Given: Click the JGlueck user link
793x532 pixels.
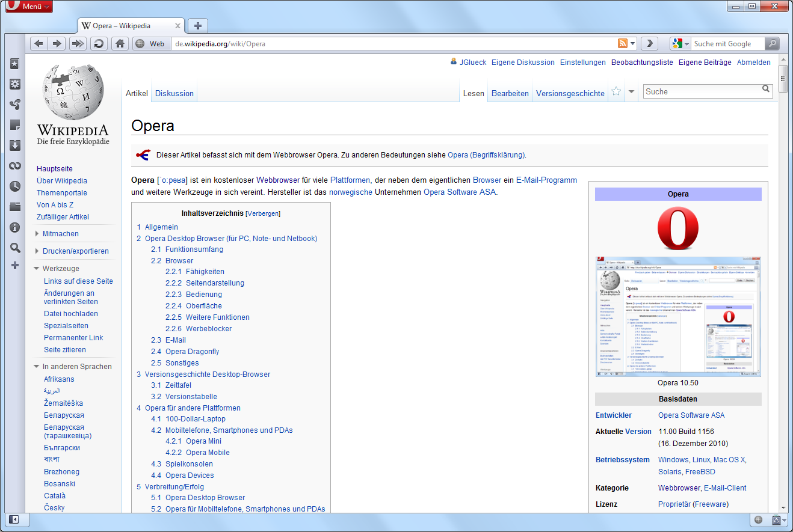Looking at the screenshot, I should click(x=473, y=62).
